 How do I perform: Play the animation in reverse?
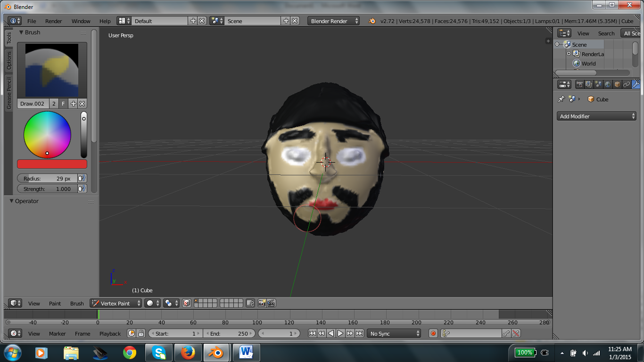(331, 333)
